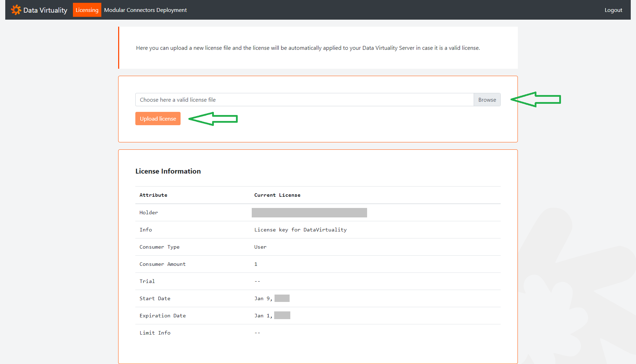Select the Limit Info label

155,333
